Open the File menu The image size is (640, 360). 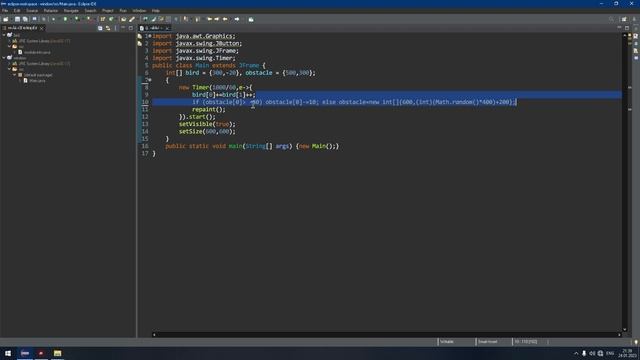point(5,11)
